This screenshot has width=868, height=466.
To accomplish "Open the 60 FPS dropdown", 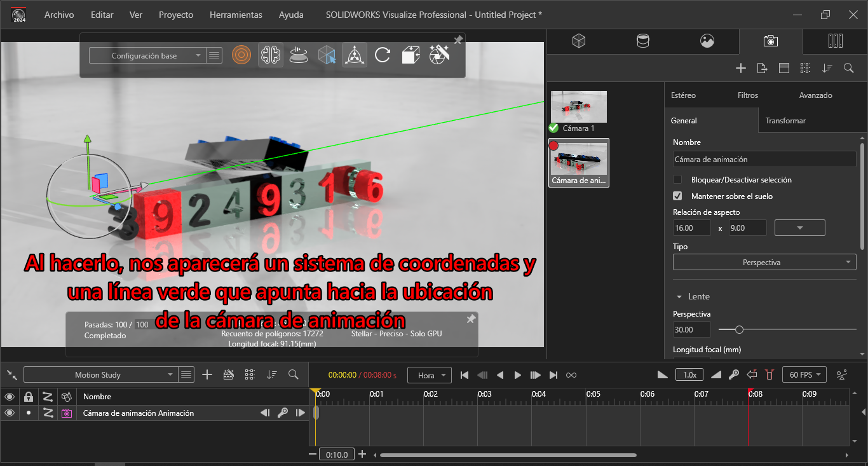I will point(804,375).
